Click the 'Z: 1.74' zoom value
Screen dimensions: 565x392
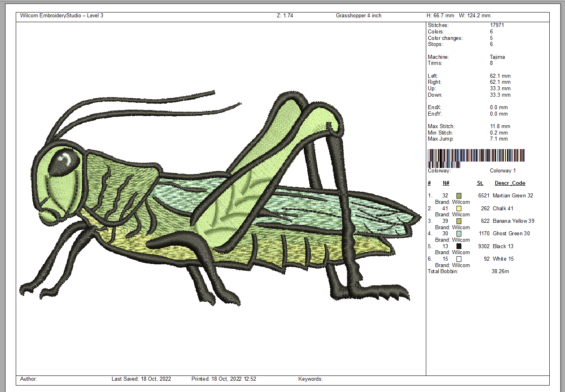click(x=285, y=16)
